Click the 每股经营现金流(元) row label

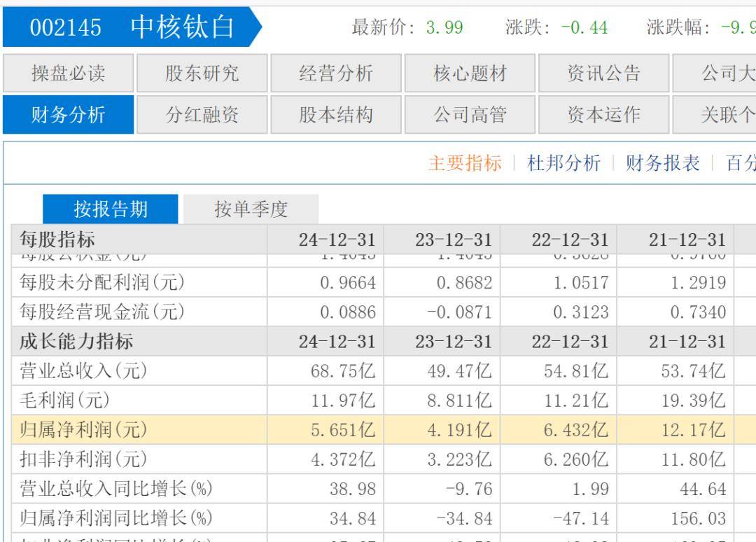(x=101, y=312)
